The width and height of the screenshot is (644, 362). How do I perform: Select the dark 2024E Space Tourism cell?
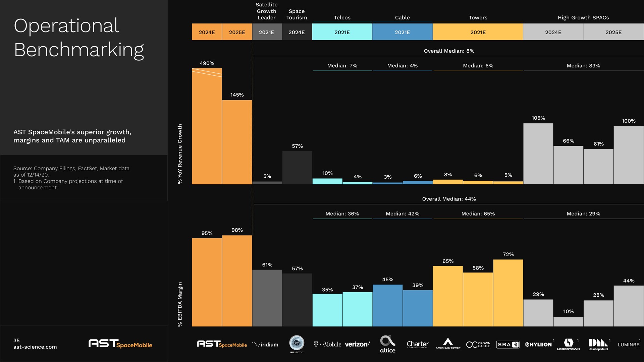pyautogui.click(x=297, y=32)
